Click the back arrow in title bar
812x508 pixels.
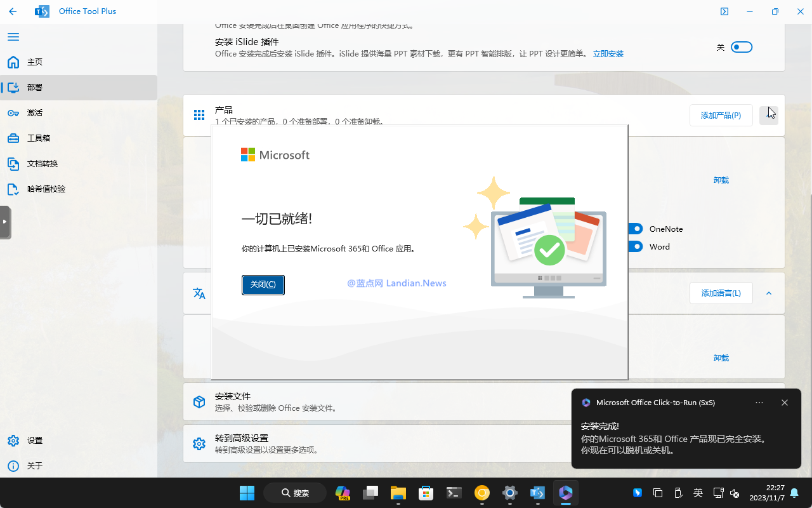point(13,11)
